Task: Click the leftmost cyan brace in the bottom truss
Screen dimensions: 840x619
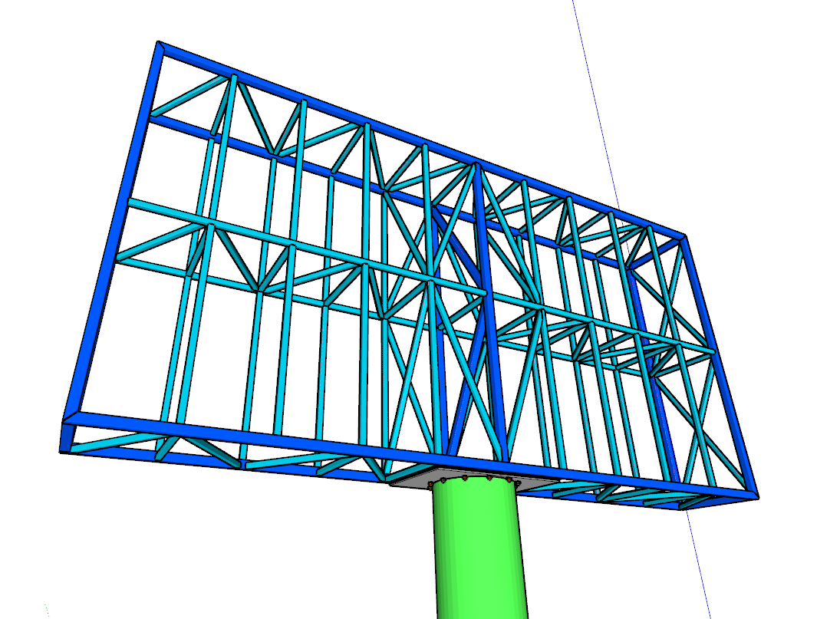Action: [x=115, y=443]
